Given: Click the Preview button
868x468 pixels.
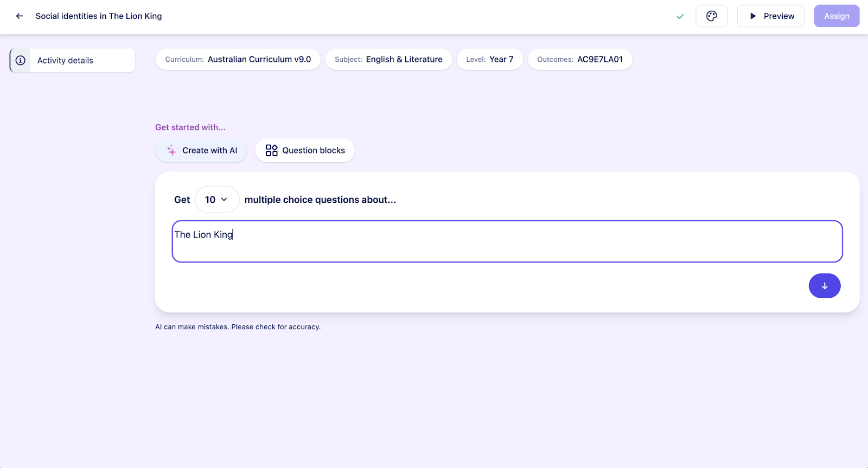Looking at the screenshot, I should (771, 16).
